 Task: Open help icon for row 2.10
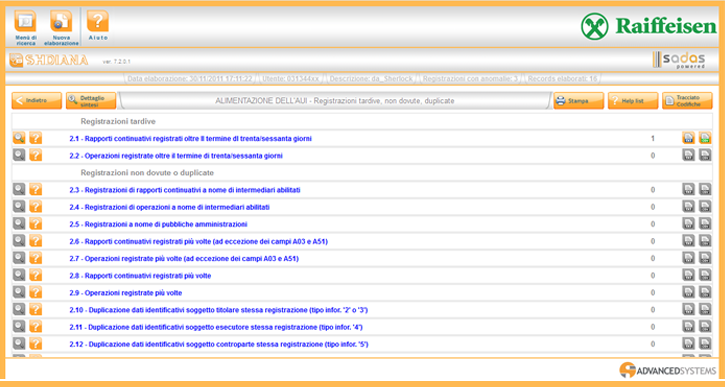[x=36, y=309]
